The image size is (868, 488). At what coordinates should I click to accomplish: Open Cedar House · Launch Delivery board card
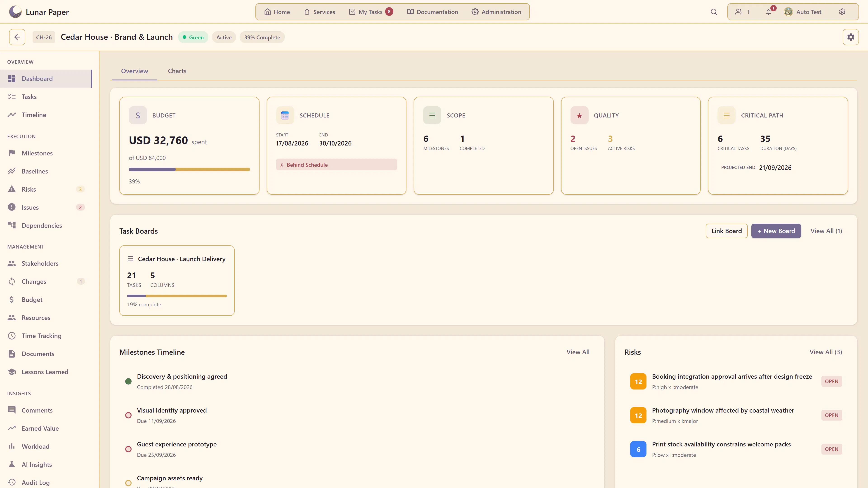click(x=177, y=281)
